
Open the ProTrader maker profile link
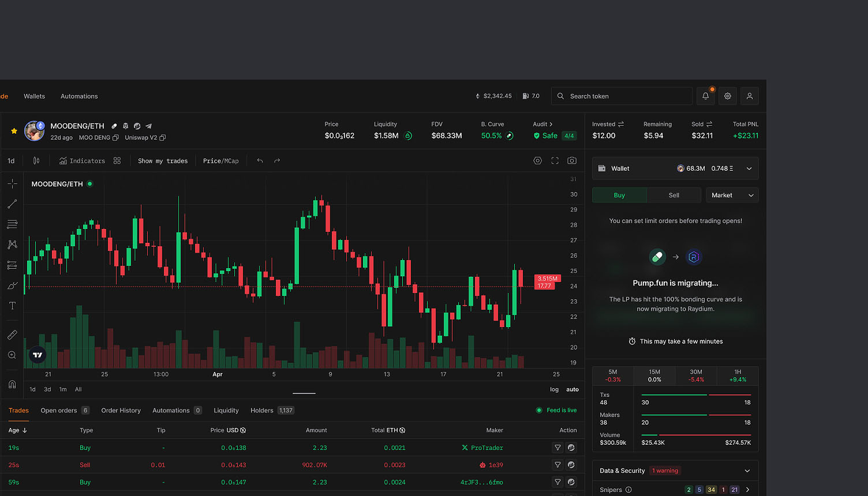coord(483,448)
